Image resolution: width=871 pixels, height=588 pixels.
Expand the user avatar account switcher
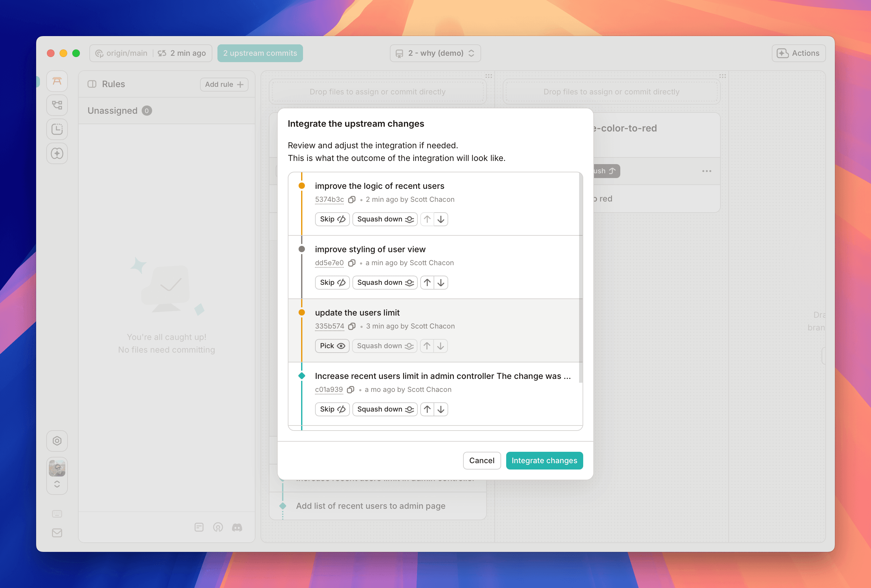(57, 484)
